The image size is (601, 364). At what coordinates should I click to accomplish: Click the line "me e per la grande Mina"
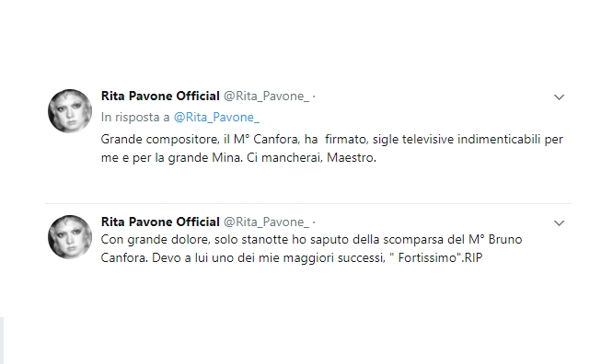pyautogui.click(x=172, y=158)
